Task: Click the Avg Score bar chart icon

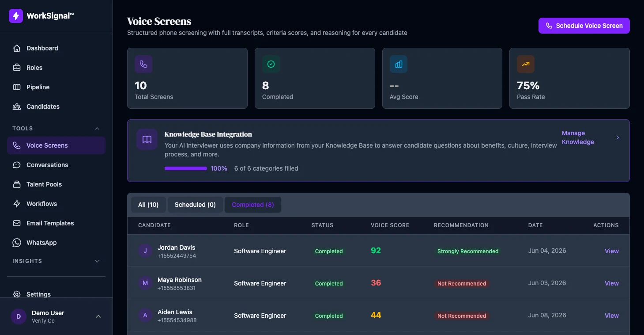Action: coord(399,64)
